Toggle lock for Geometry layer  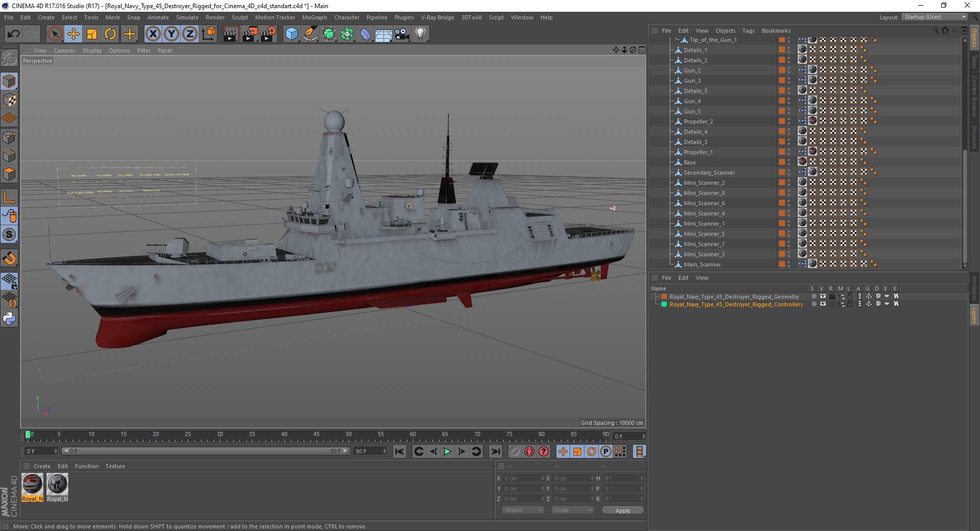click(x=850, y=296)
